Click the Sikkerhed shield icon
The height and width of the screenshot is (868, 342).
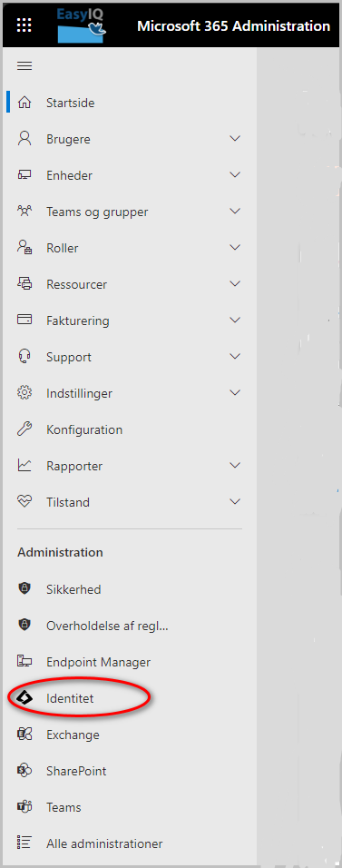pyautogui.click(x=24, y=589)
